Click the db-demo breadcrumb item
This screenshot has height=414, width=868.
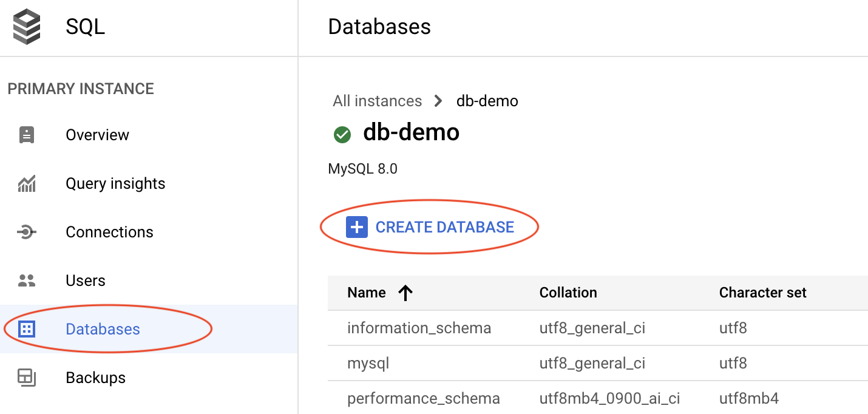point(487,101)
